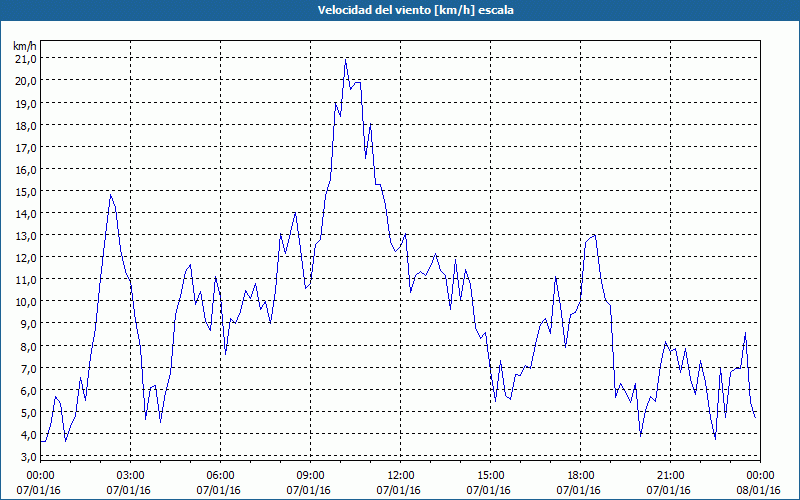Select the 14,0 value on y-axis
Viewport: 800px width, 500px height.
click(x=26, y=214)
